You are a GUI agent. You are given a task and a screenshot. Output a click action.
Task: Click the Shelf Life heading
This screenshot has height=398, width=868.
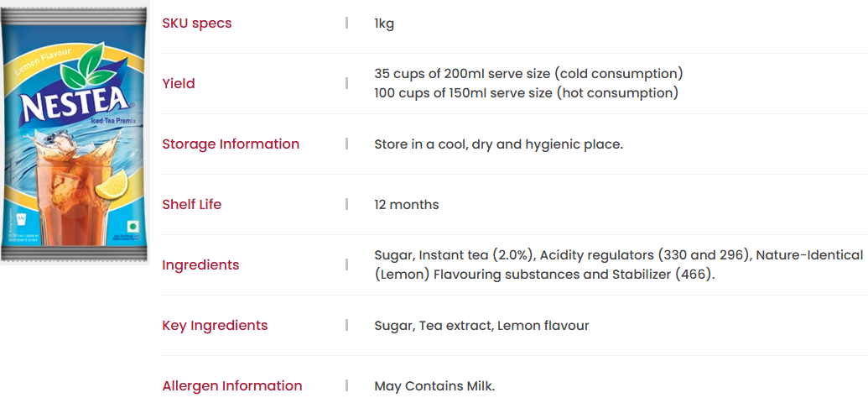(191, 205)
